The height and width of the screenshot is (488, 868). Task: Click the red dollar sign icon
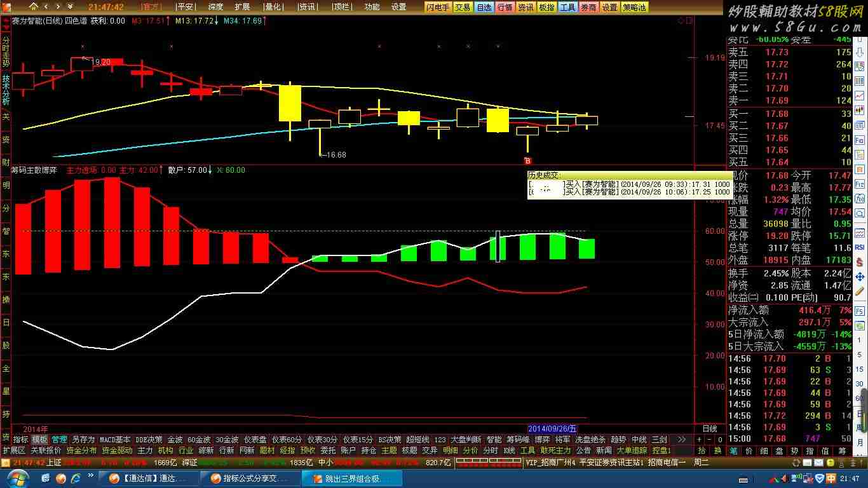860,262
